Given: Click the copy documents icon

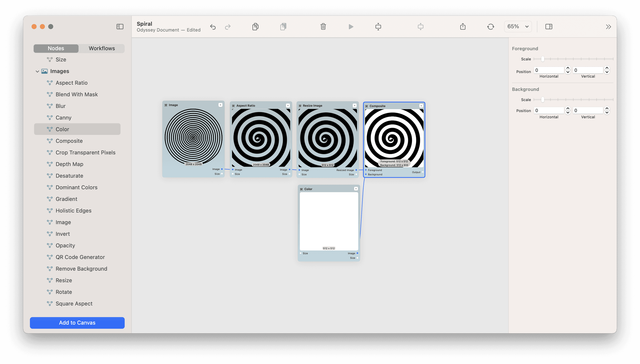Looking at the screenshot, I should (x=255, y=27).
